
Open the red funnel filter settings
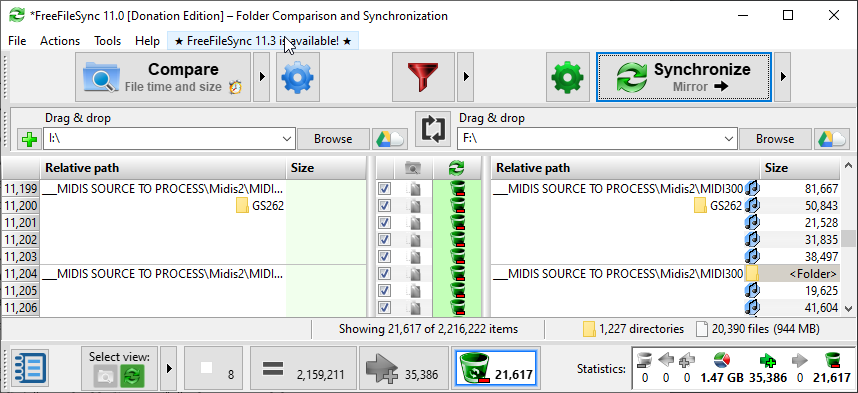point(424,77)
